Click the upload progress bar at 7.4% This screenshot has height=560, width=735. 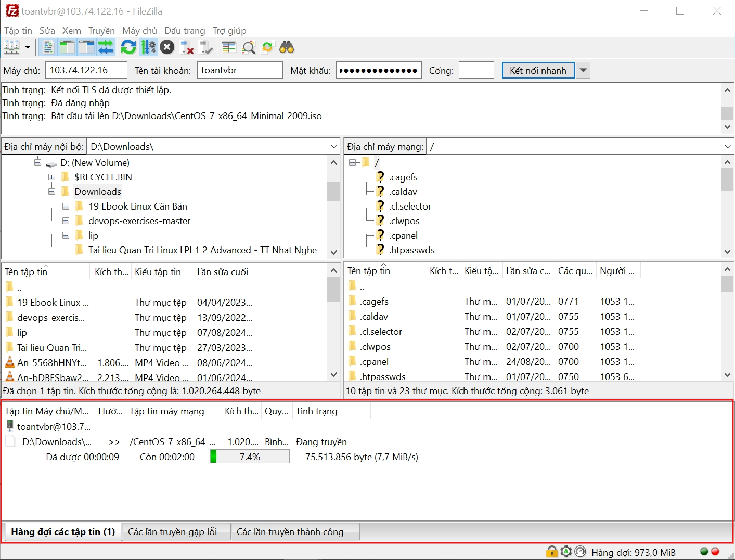(x=250, y=457)
